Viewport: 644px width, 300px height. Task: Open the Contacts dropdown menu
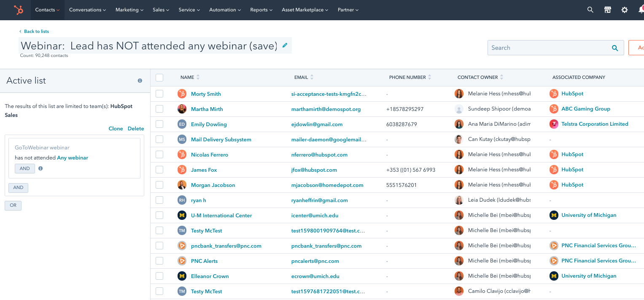48,10
